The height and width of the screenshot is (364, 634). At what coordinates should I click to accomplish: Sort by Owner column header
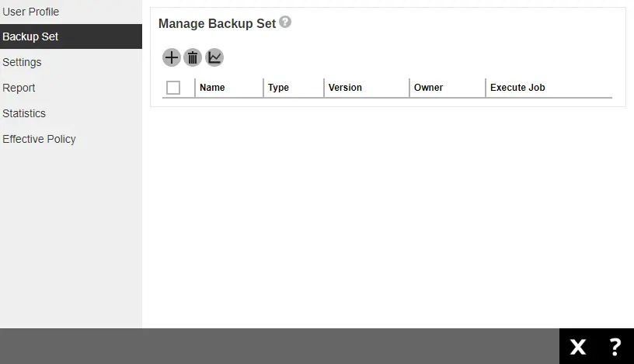pos(428,88)
